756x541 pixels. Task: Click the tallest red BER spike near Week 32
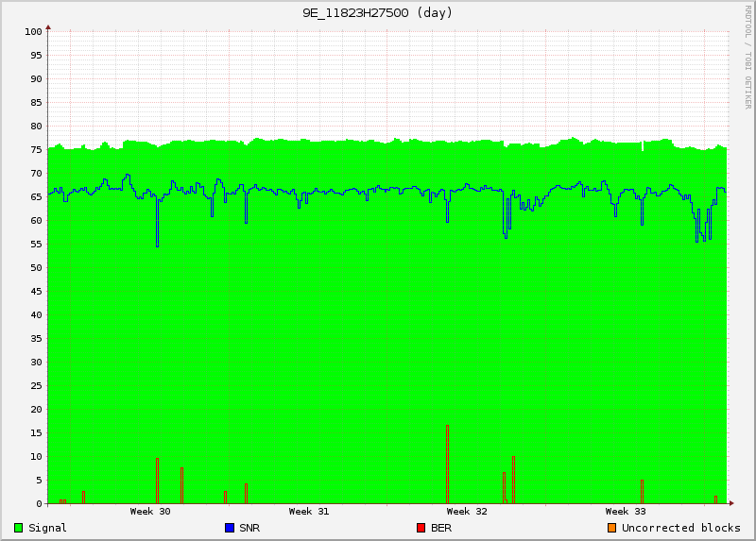(447, 465)
